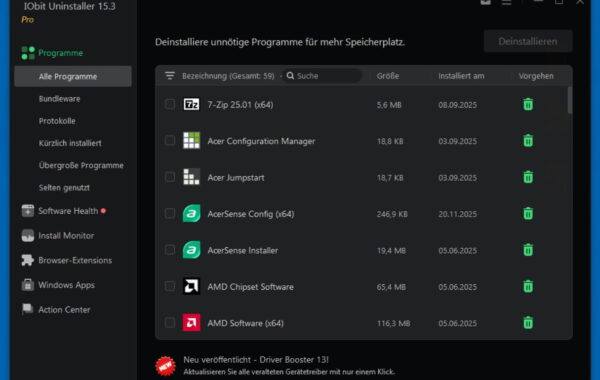Open the Action Center entry
The width and height of the screenshot is (600, 380).
64,309
